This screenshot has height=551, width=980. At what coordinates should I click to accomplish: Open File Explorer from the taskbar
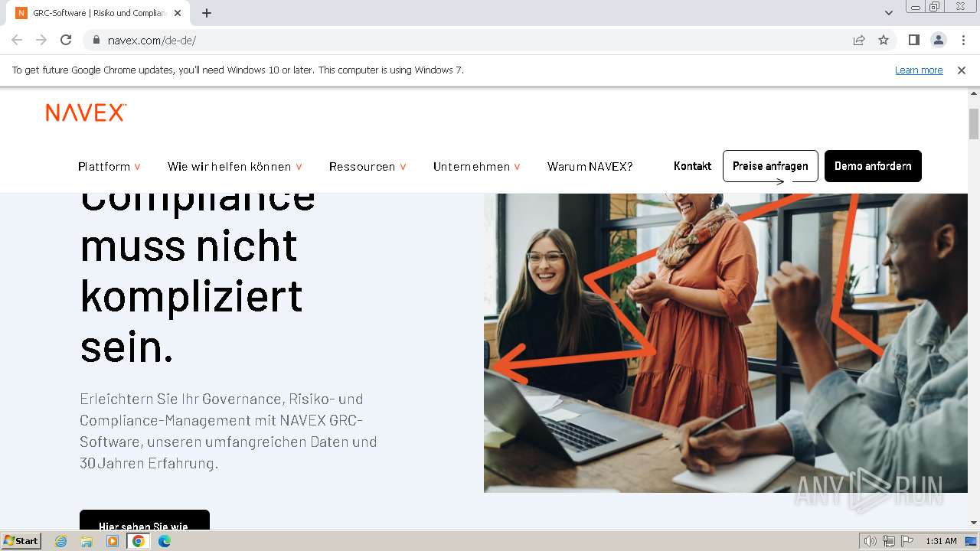tap(87, 541)
